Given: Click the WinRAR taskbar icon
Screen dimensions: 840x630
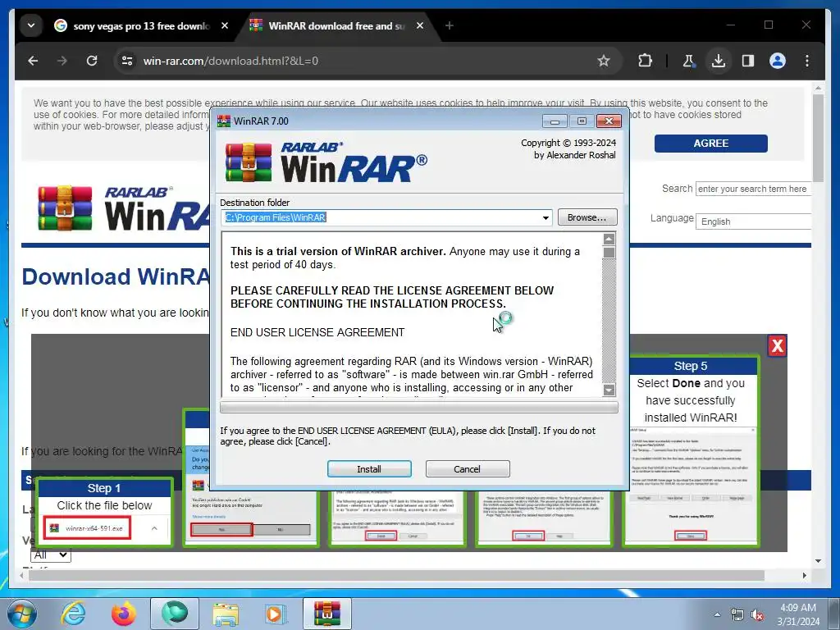Looking at the screenshot, I should point(327,614).
